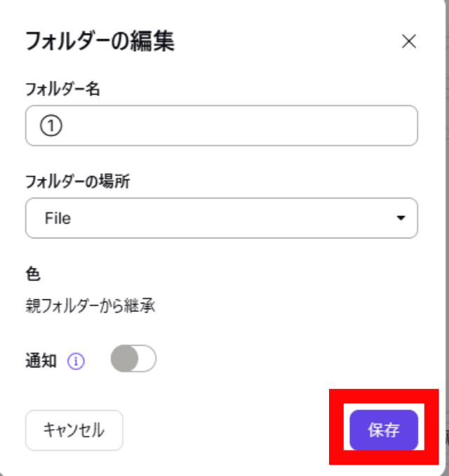
Task: Click the white side of the 通知 toggle track
Action: tap(147, 358)
